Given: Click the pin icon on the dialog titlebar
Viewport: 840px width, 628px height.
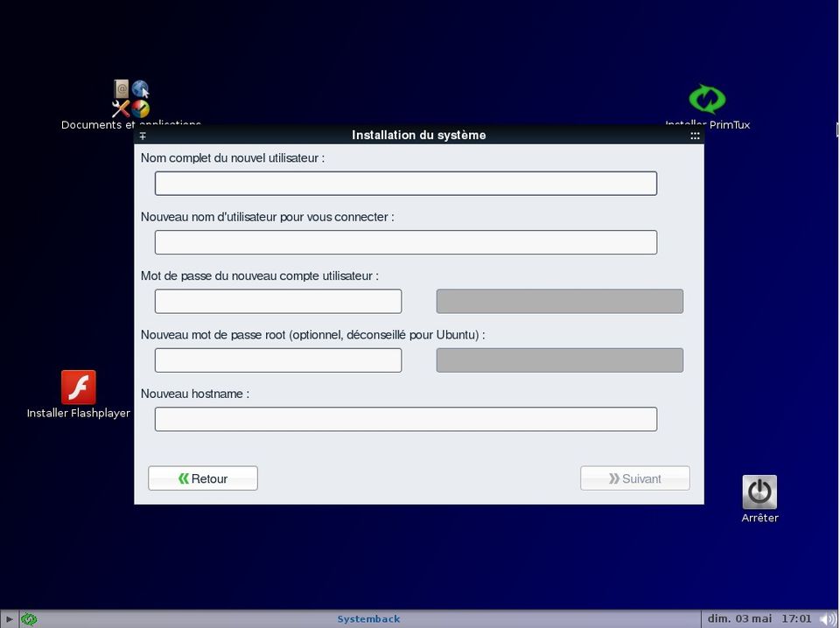Looking at the screenshot, I should point(143,136).
